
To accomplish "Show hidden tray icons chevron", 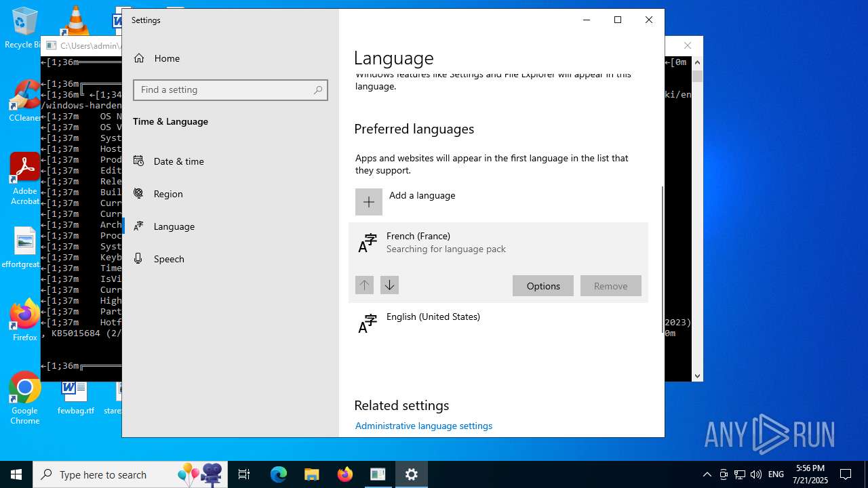I will (x=707, y=474).
